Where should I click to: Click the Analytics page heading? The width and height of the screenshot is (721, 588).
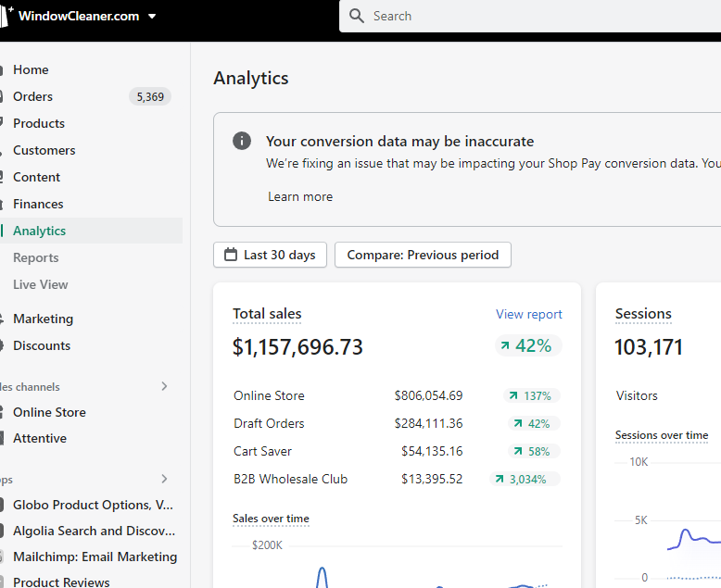pos(251,78)
